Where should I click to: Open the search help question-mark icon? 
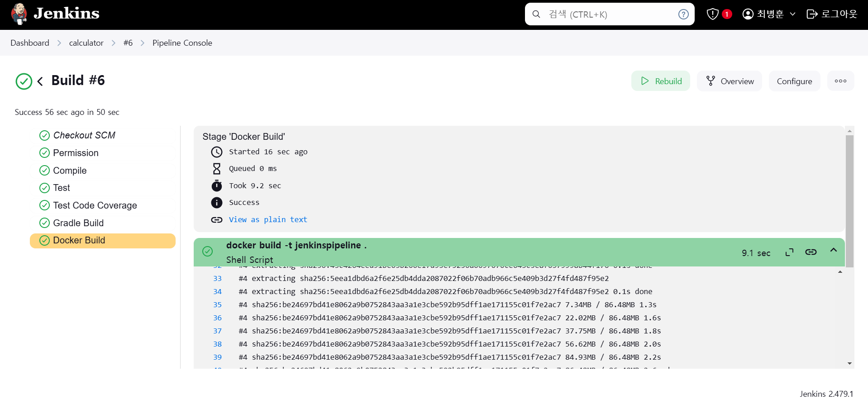[x=683, y=14]
